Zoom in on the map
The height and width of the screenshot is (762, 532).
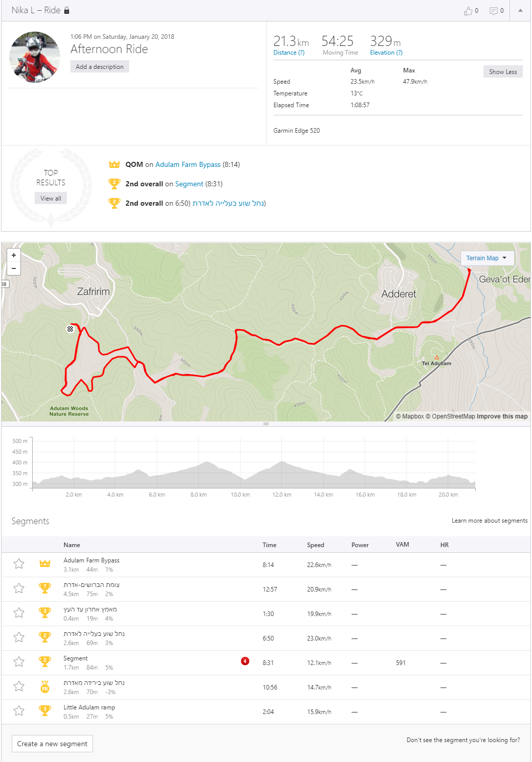click(x=14, y=255)
